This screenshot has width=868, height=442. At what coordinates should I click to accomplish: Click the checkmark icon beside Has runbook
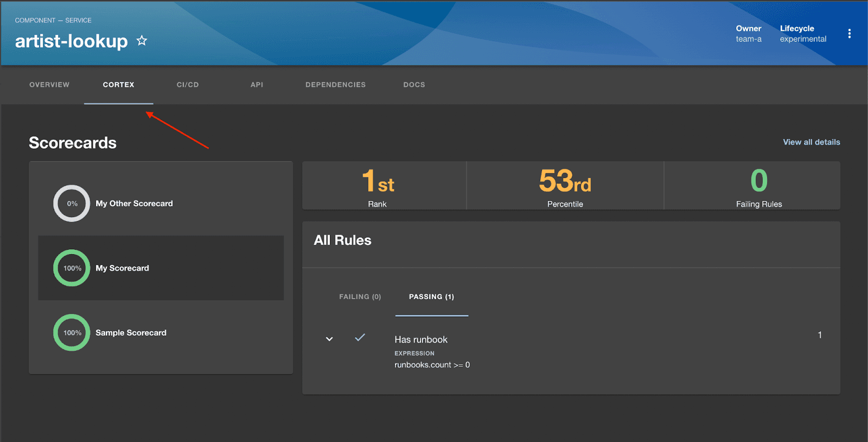click(x=360, y=337)
